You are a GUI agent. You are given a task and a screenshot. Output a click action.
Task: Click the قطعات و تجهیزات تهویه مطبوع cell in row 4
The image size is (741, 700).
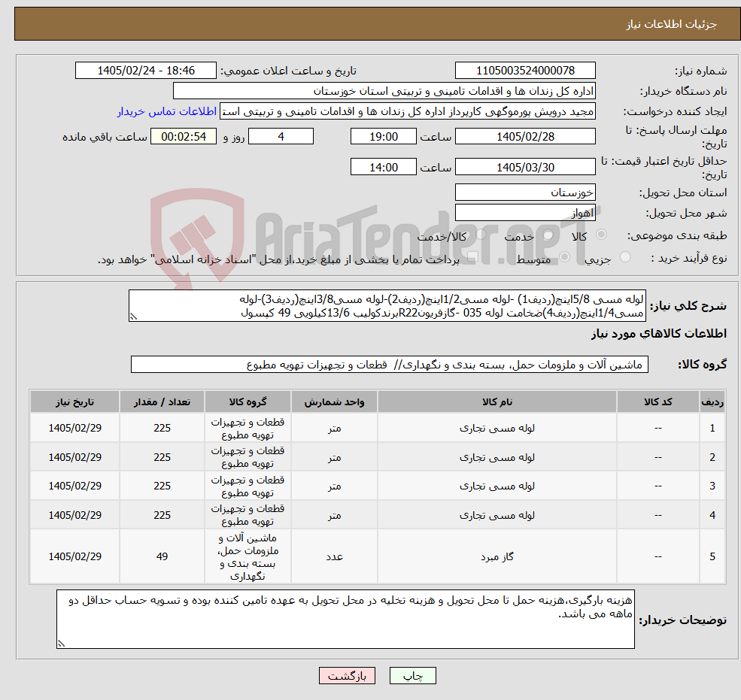[248, 515]
